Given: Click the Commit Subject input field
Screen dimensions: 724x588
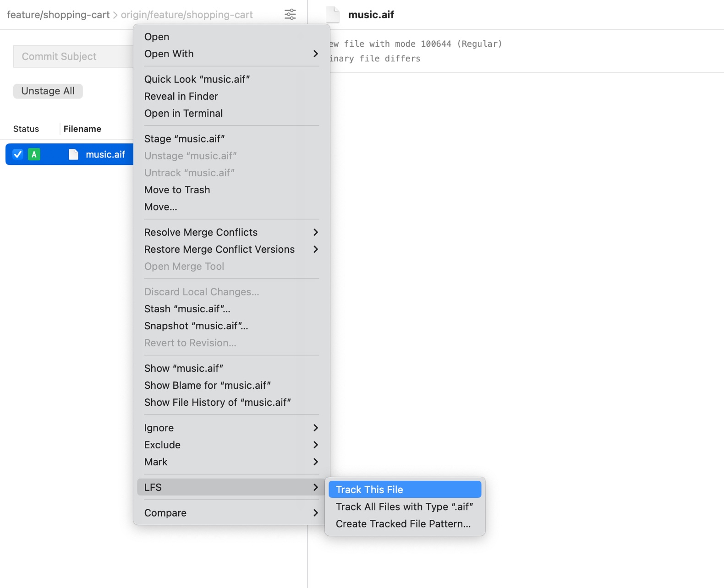Looking at the screenshot, I should point(73,56).
